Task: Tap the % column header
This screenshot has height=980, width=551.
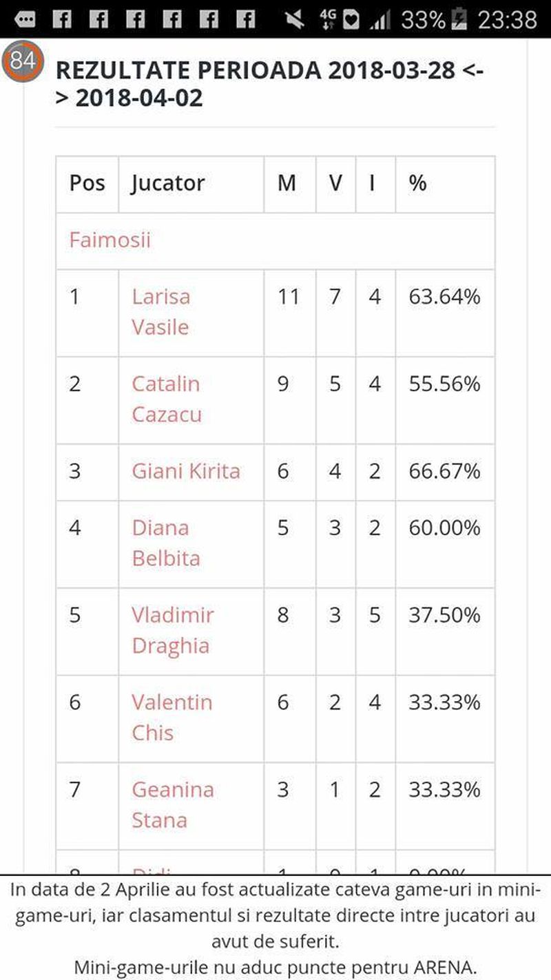Action: coord(417,183)
